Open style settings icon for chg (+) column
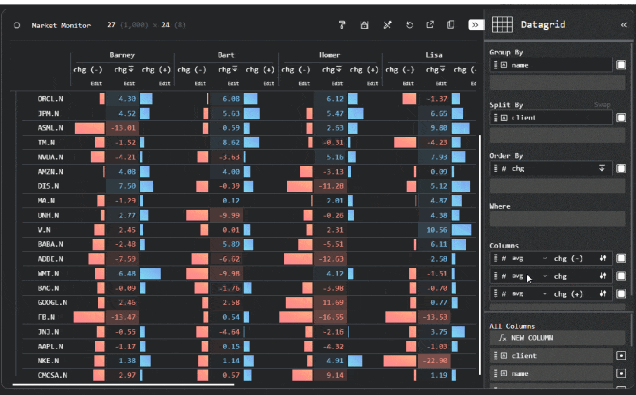The image size is (636, 395). pyautogui.click(x=603, y=294)
